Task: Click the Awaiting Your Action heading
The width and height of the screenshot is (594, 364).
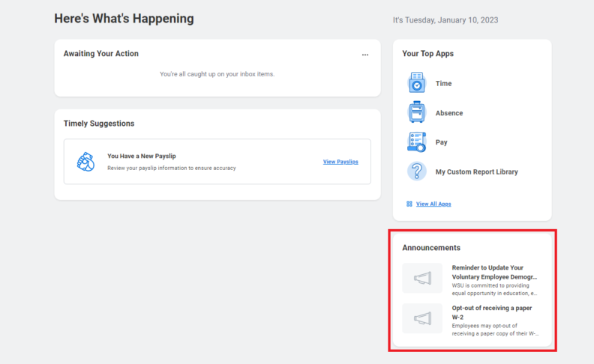Action: click(100, 54)
